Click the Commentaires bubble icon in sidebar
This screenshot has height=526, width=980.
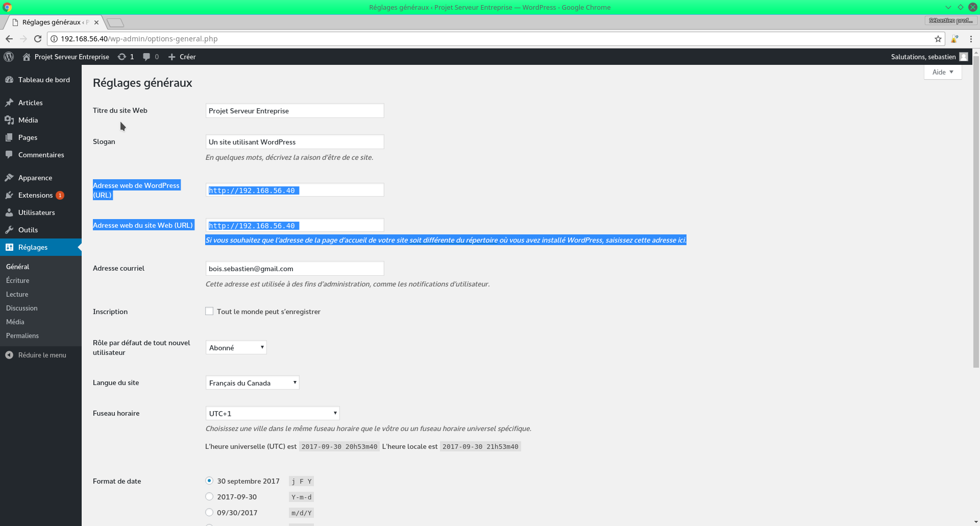click(x=9, y=155)
